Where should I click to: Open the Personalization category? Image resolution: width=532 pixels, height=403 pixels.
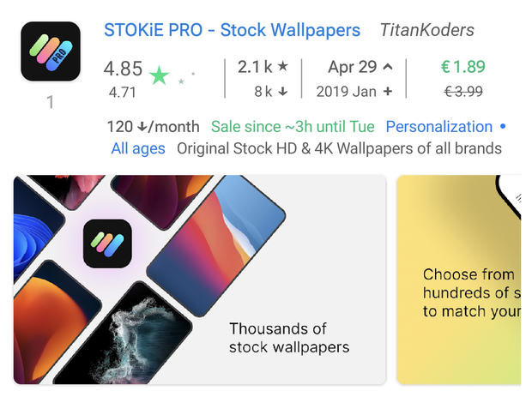click(x=438, y=127)
